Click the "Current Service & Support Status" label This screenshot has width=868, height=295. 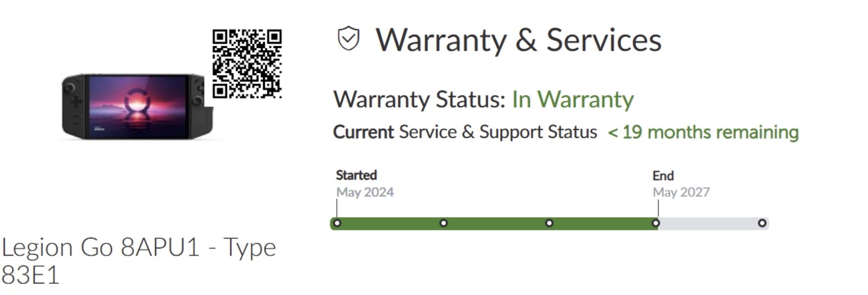click(x=465, y=132)
